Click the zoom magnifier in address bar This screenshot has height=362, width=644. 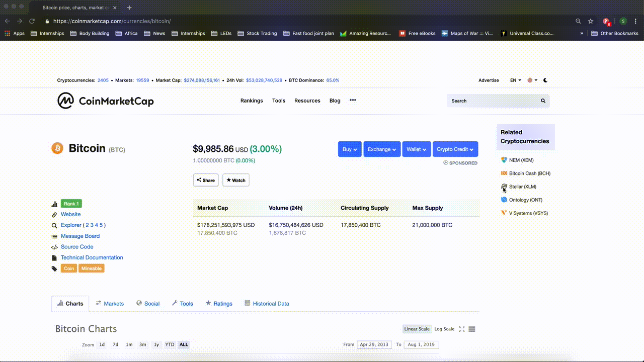coord(578,21)
